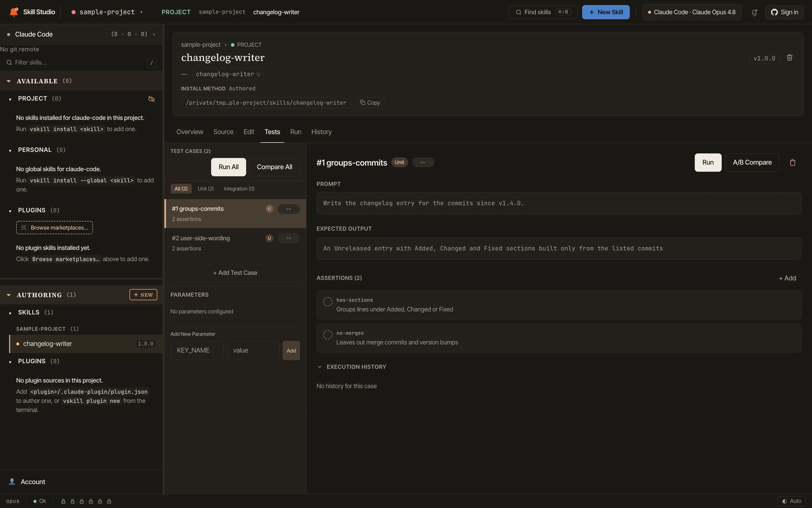
Task: Open the Claude Code · Claude Opus 4.8 model selector
Action: pyautogui.click(x=691, y=12)
